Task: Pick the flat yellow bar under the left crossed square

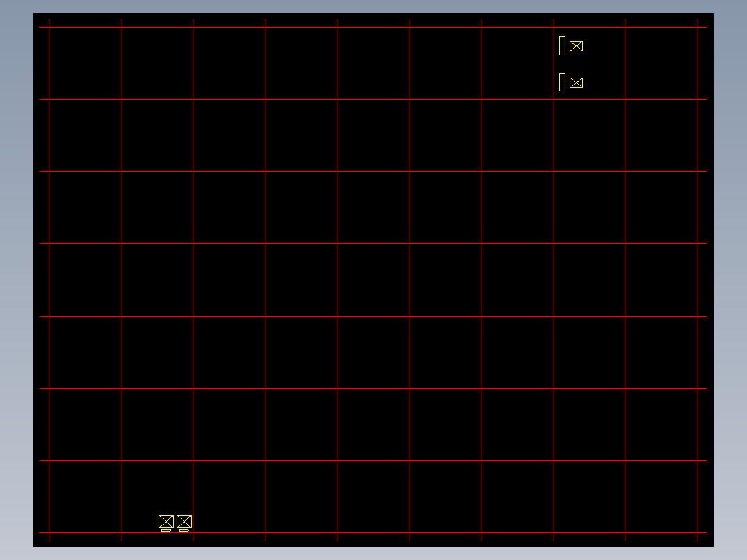Action: click(166, 530)
